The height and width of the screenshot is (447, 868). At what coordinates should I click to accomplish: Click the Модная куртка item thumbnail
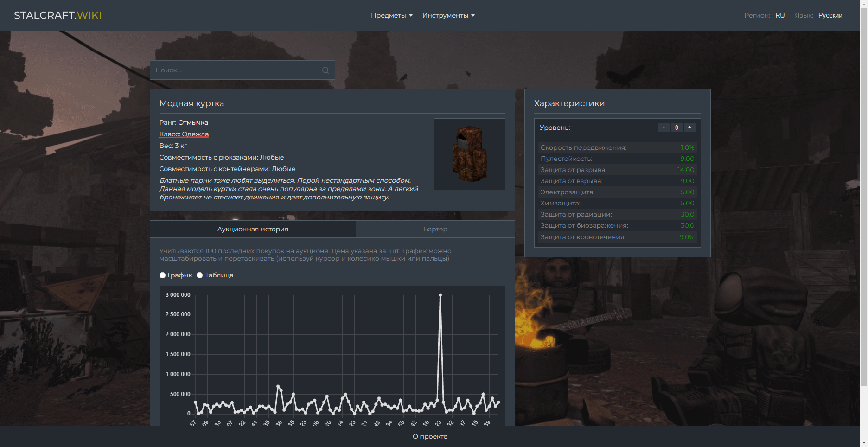point(469,154)
